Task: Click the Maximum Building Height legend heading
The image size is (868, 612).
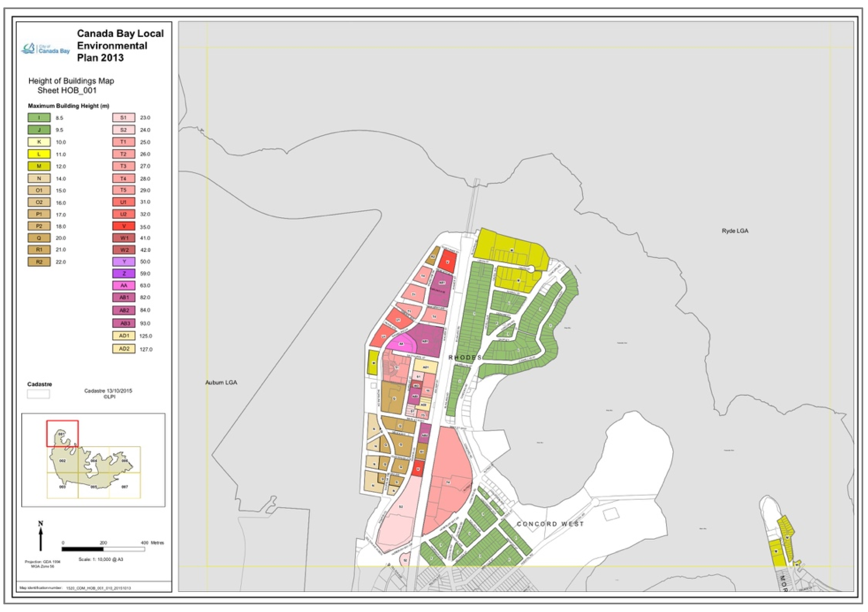Action: tap(68, 106)
